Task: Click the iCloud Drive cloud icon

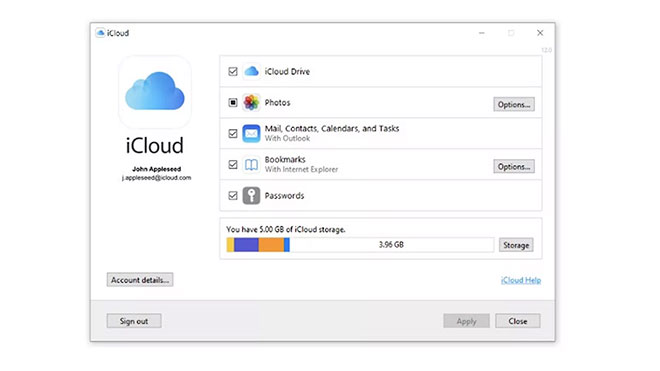Action: coord(251,71)
